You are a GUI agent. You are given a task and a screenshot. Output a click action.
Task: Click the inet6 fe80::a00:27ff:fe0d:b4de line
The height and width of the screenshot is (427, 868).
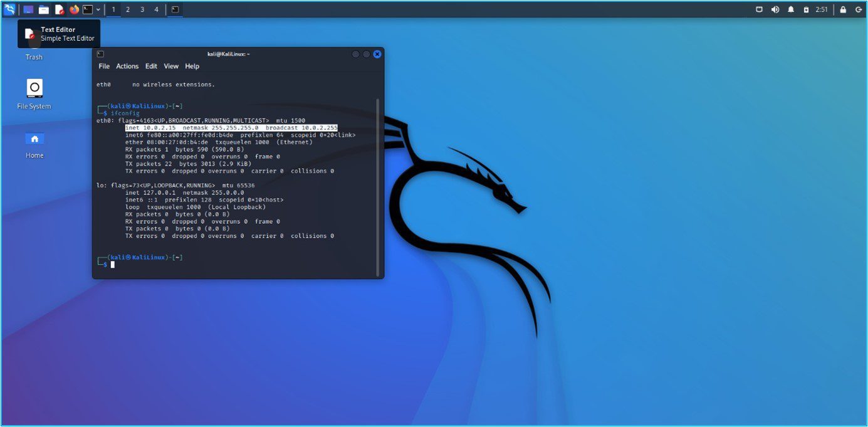point(240,135)
